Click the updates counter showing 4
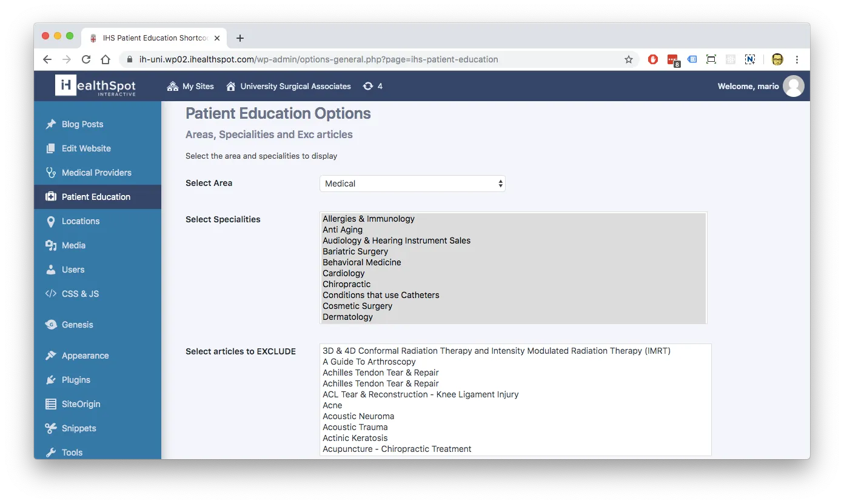 372,86
